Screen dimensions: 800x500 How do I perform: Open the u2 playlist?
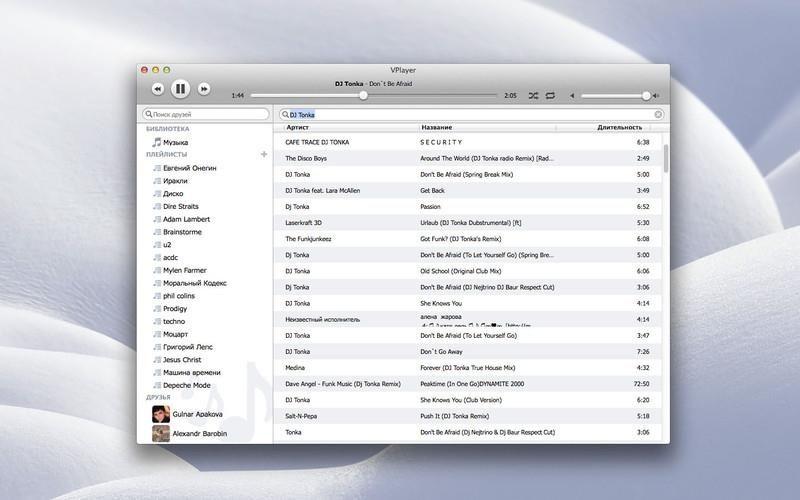(167, 244)
